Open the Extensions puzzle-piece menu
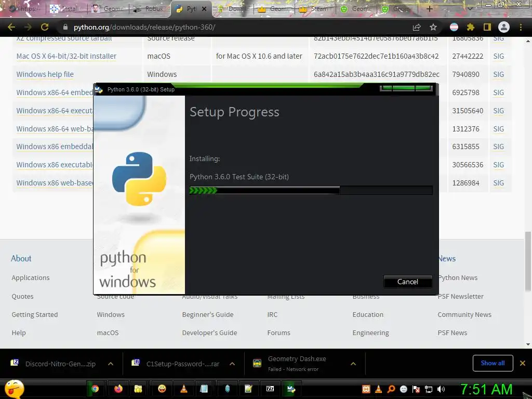532x399 pixels. 470,27
